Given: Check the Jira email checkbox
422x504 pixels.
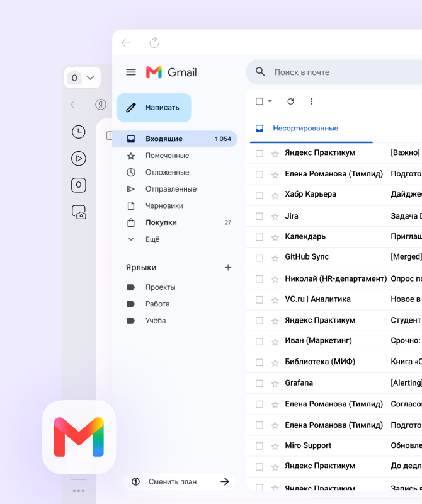Looking at the screenshot, I should coord(259,216).
